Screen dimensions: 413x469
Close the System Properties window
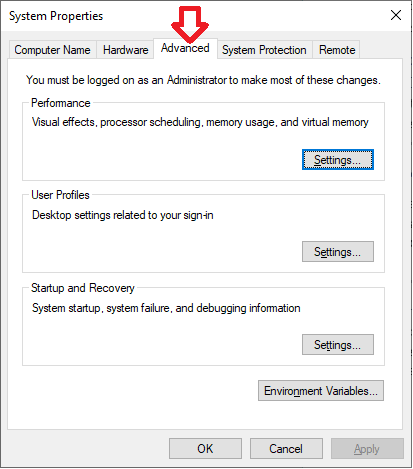(x=396, y=15)
